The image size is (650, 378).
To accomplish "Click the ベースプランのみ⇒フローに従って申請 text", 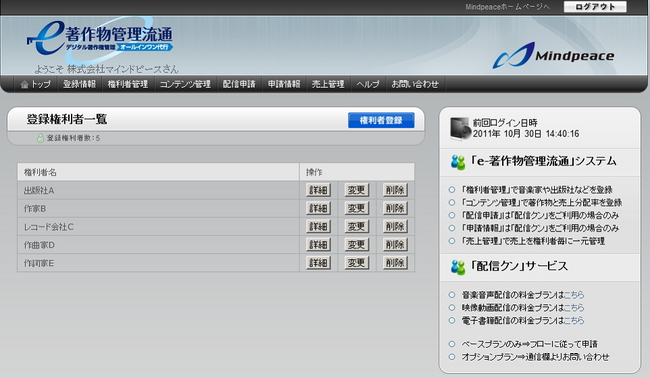I will [x=529, y=344].
